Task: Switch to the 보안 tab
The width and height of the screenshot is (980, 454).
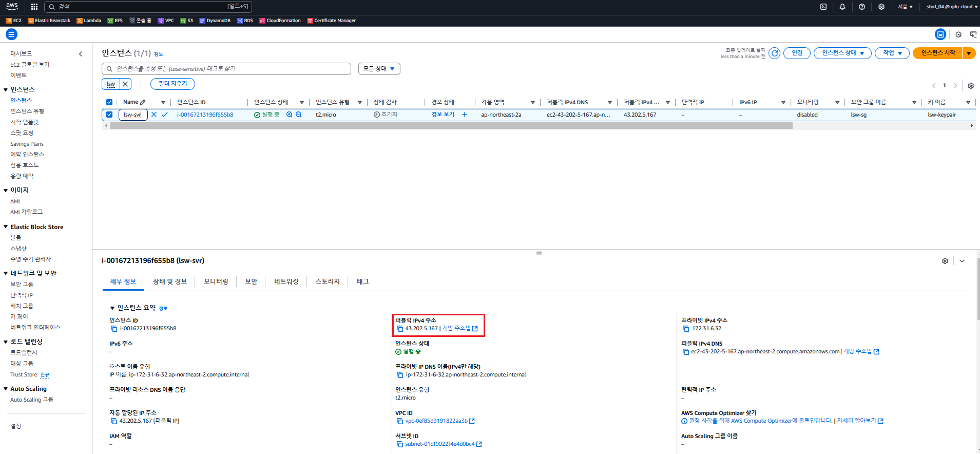Action: pyautogui.click(x=251, y=282)
